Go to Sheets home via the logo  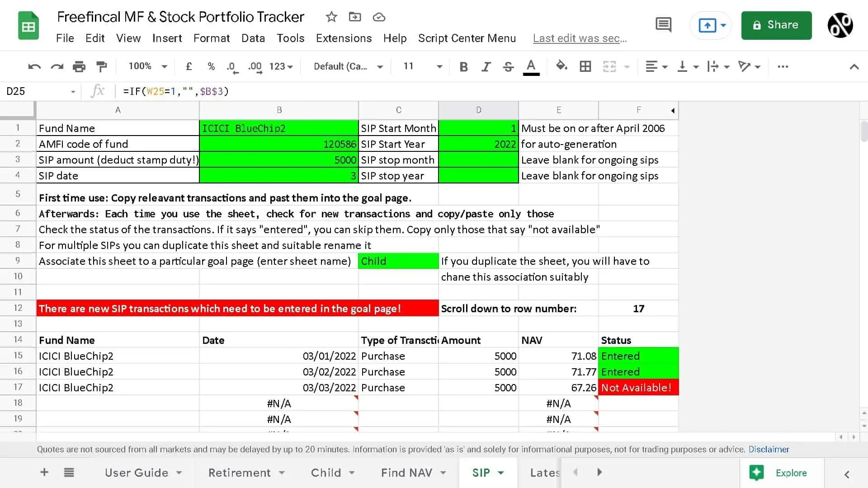pos(28,26)
